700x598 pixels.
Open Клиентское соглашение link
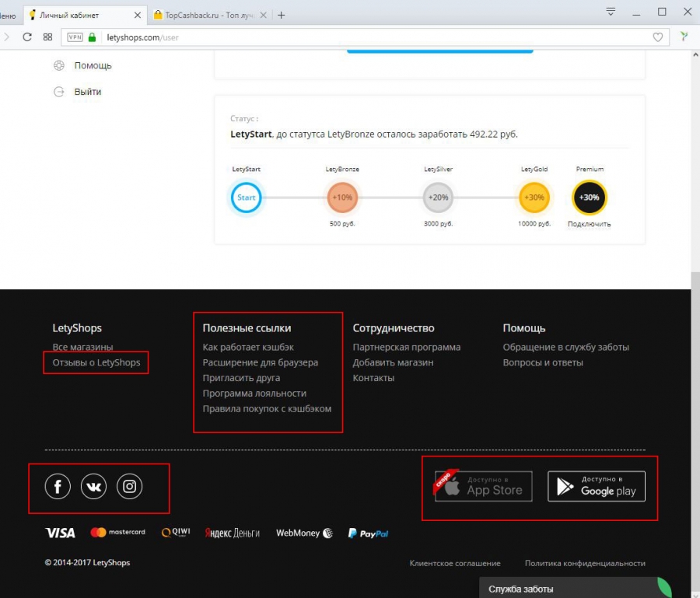455,564
